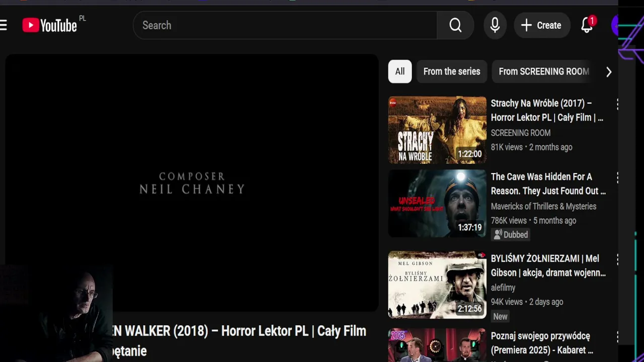The image size is (644, 362).
Task: Open options for The Cave video
Action: tap(617, 177)
